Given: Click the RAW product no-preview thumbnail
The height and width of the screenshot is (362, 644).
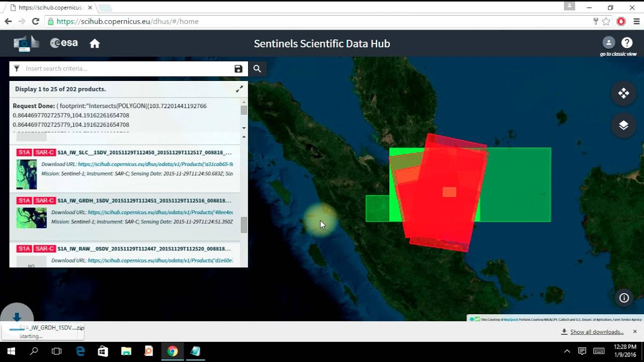Looking at the screenshot, I should (x=32, y=261).
